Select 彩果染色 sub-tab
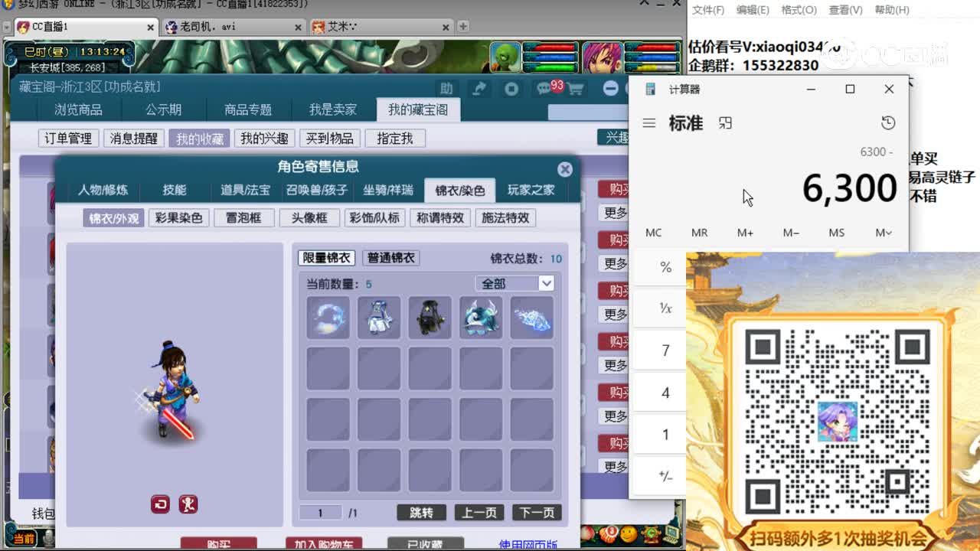 coord(178,218)
